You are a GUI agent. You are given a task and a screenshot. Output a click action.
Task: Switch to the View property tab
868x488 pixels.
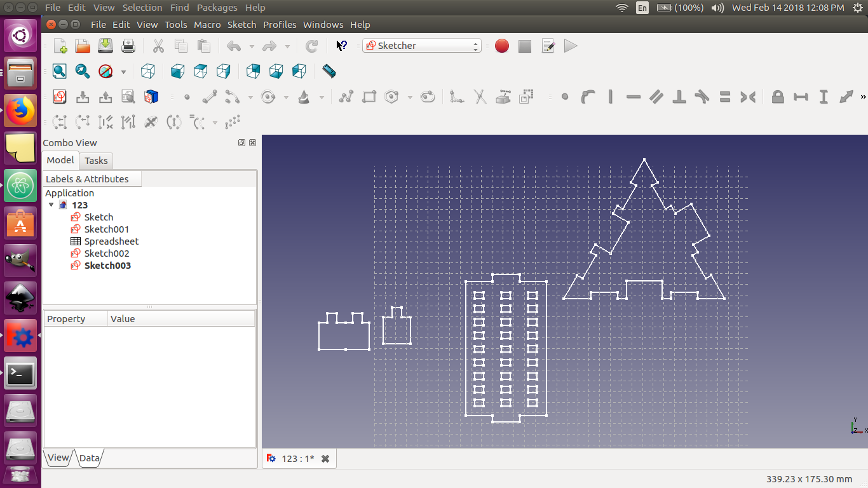coord(58,457)
